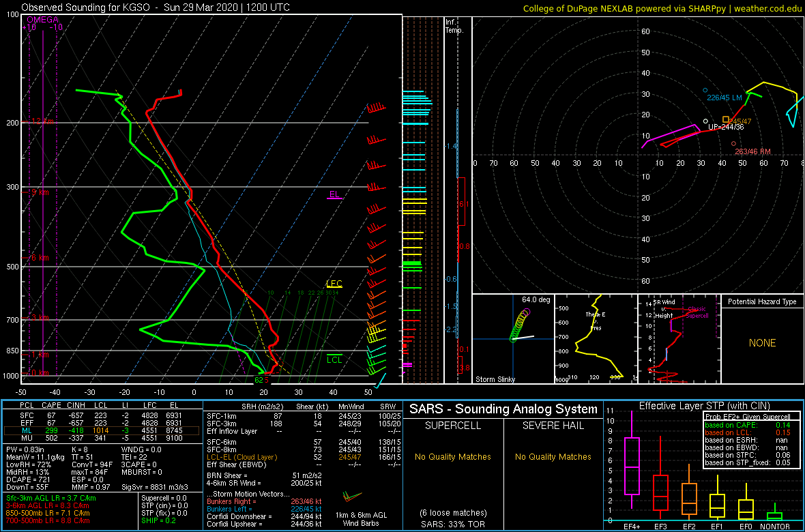Click the orange cloud-layer mean wind square on hodograph
The height and width of the screenshot is (532, 805).
pos(725,119)
